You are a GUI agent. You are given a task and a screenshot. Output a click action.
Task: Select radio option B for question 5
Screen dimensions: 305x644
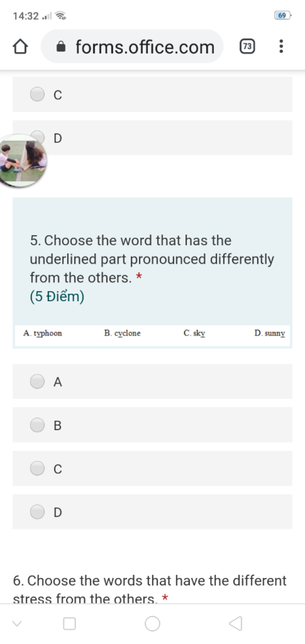152,425
